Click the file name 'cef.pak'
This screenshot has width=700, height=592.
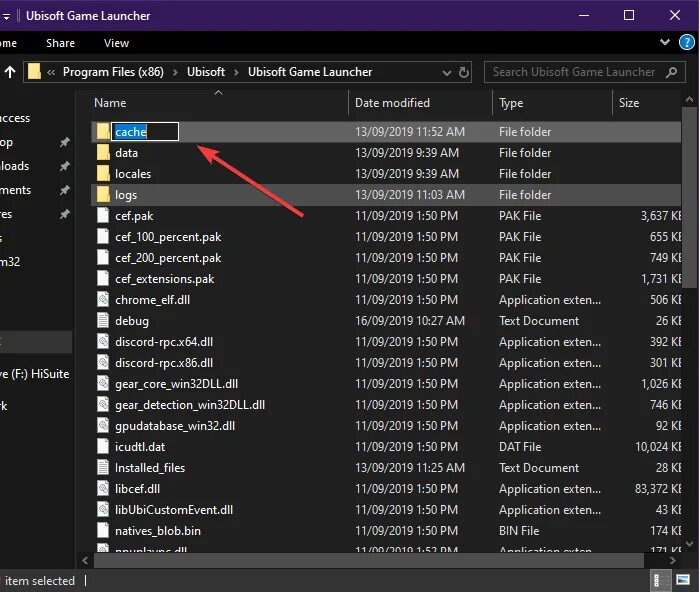click(x=134, y=216)
